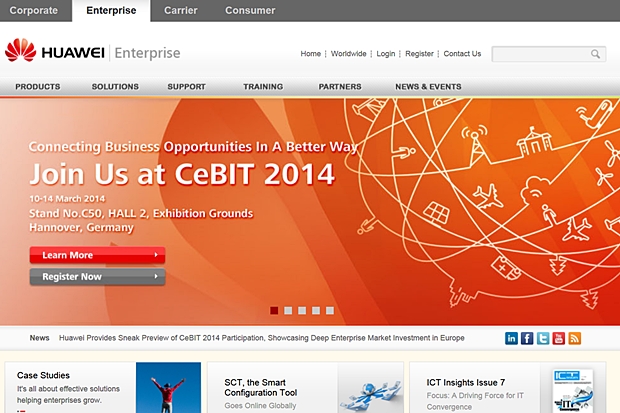Switch to the Carrier tab
The width and height of the screenshot is (620, 413).
tap(181, 10)
